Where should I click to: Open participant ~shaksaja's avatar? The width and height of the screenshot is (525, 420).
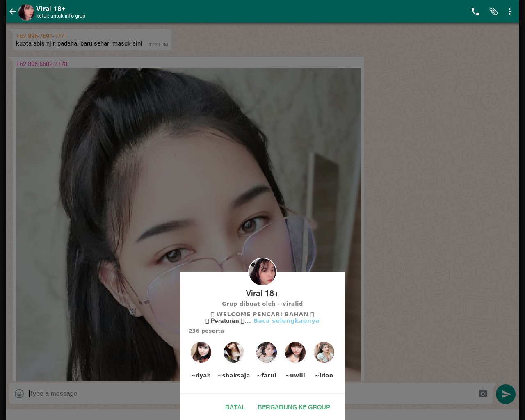click(x=234, y=352)
